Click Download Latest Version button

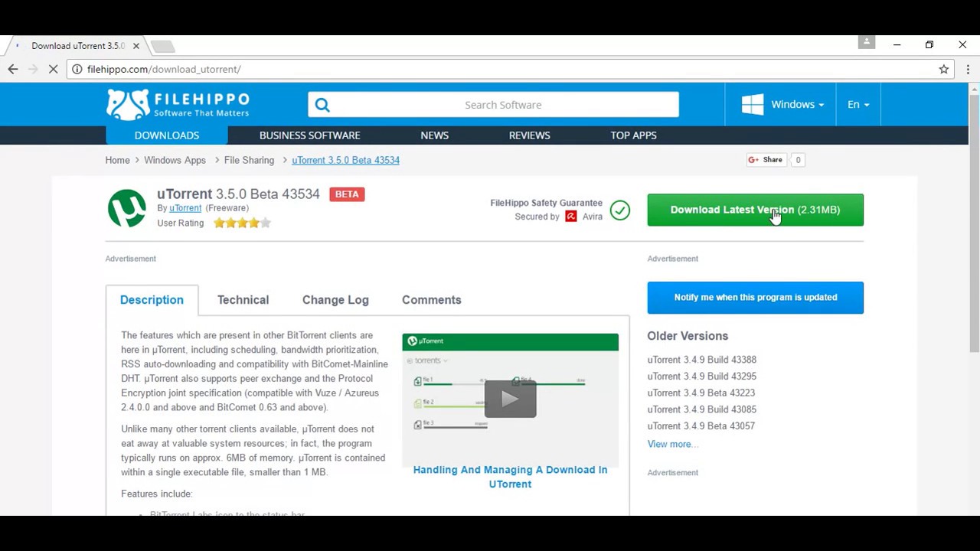pos(755,210)
